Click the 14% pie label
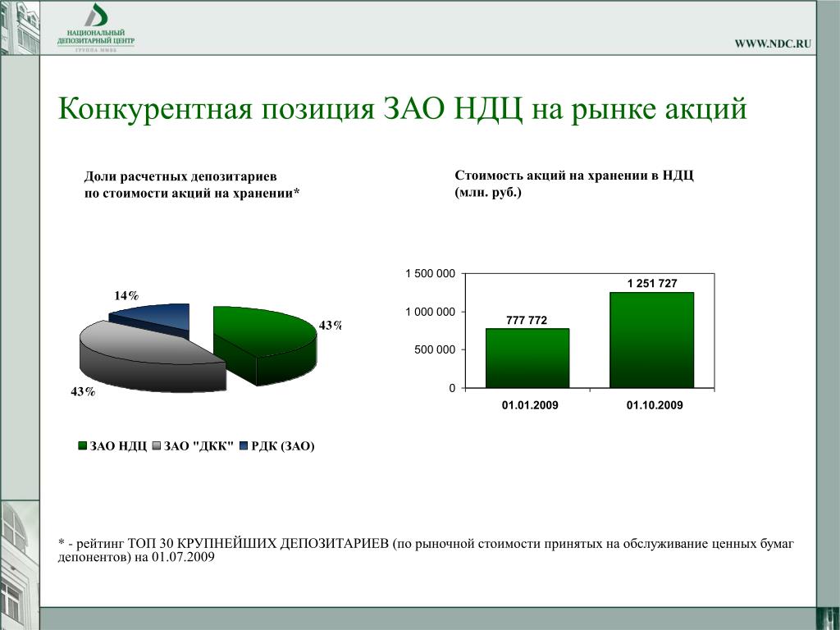 pyautogui.click(x=126, y=295)
